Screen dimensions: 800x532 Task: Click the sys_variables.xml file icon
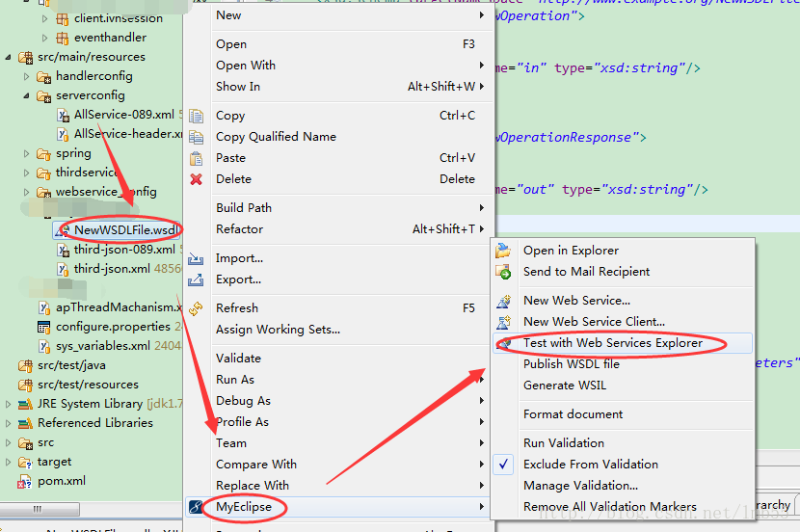(x=45, y=346)
